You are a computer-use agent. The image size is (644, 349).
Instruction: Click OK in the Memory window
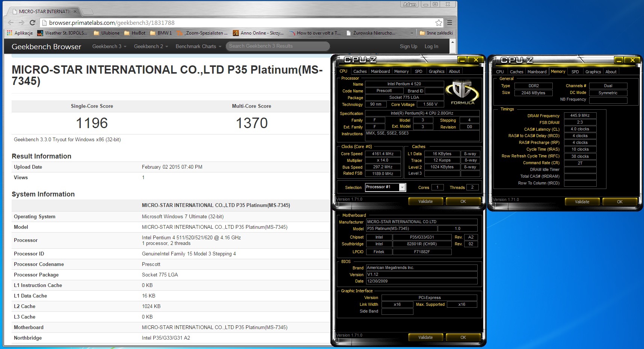[x=620, y=202]
